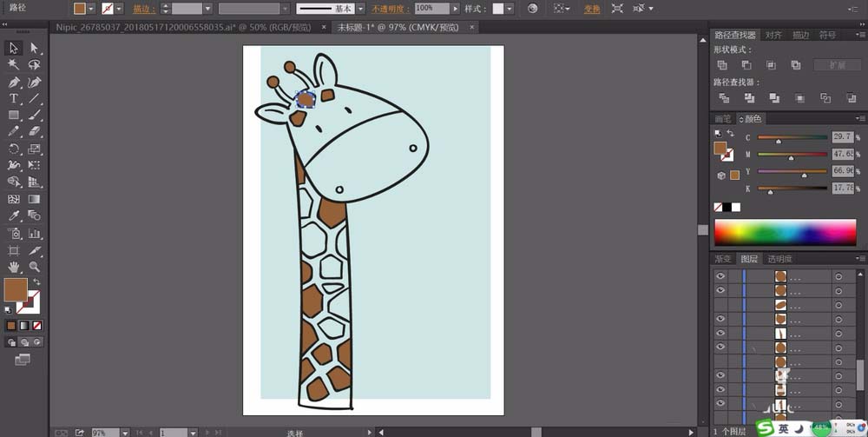The image size is (868, 437).
Task: Swap fill and stroke in toolbox
Action: point(36,281)
